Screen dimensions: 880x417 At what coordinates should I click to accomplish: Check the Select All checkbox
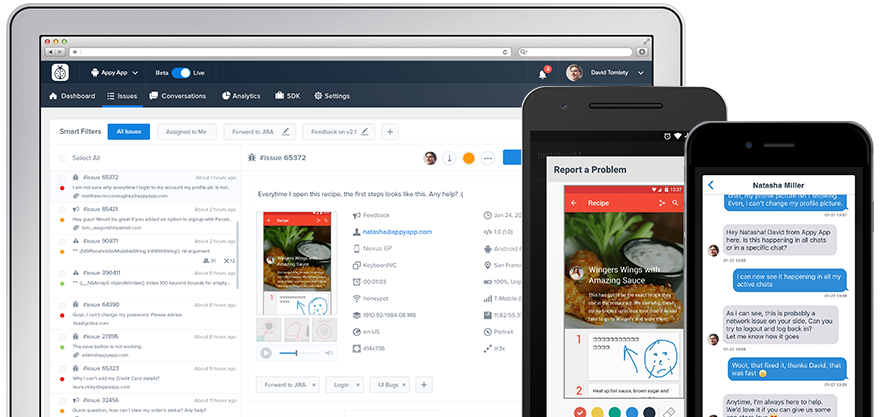pyautogui.click(x=63, y=158)
